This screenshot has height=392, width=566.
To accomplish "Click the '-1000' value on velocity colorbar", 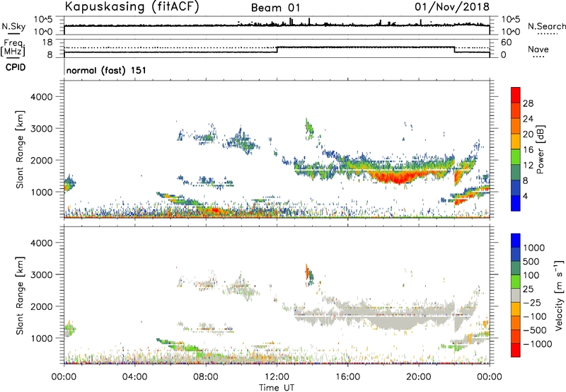I will pos(538,344).
